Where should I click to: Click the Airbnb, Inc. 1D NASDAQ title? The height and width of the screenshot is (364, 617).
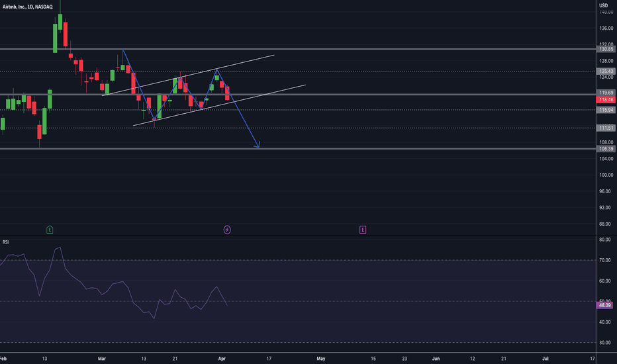(28, 7)
